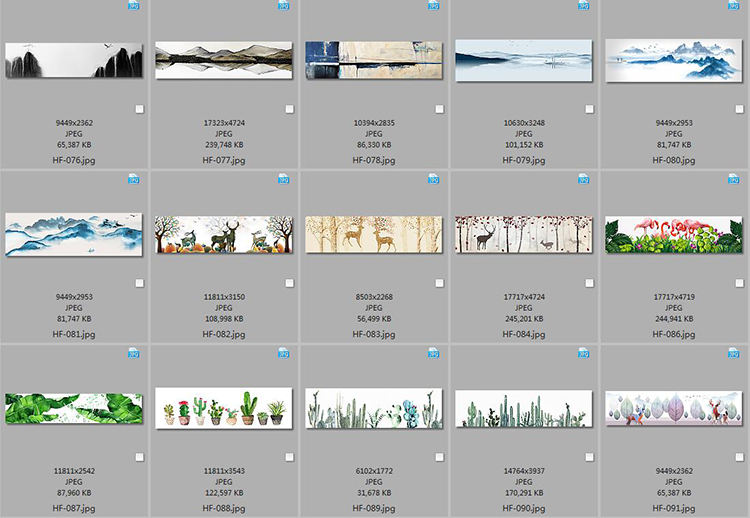Select the HF-078 blue abstract painting thumbnail

[374, 60]
